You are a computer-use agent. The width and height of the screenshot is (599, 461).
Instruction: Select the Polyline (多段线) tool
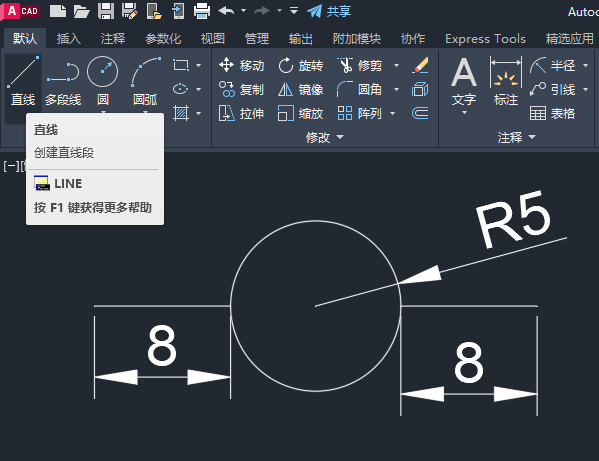coord(63,81)
